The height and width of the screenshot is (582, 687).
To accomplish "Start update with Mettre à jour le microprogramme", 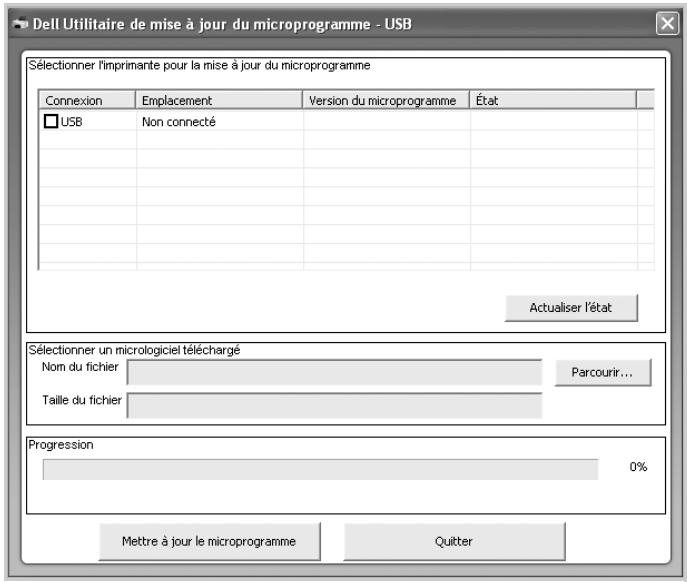I will pyautogui.click(x=209, y=541).
